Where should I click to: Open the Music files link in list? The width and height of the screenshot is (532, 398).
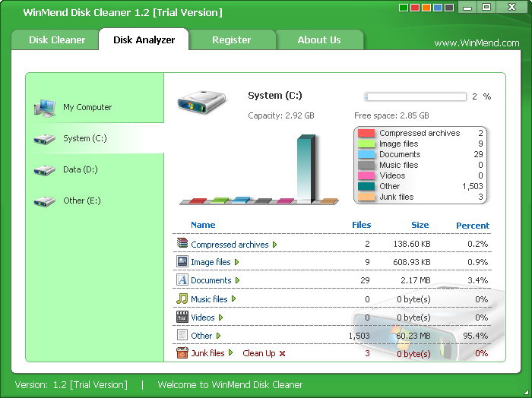click(209, 299)
